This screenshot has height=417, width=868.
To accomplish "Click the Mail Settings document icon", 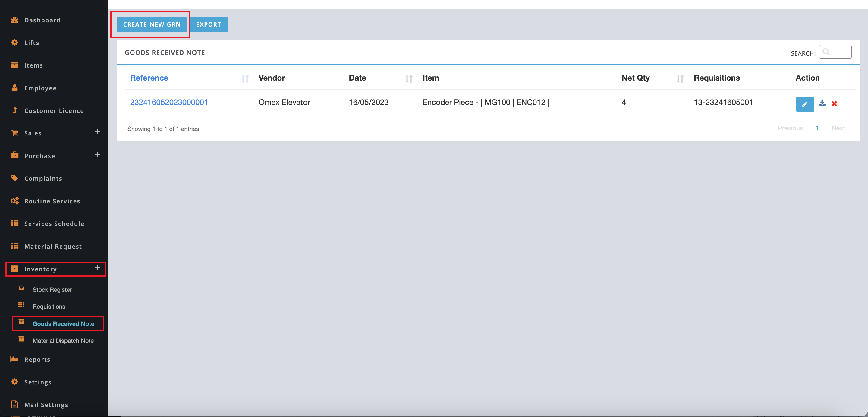I will click(14, 404).
